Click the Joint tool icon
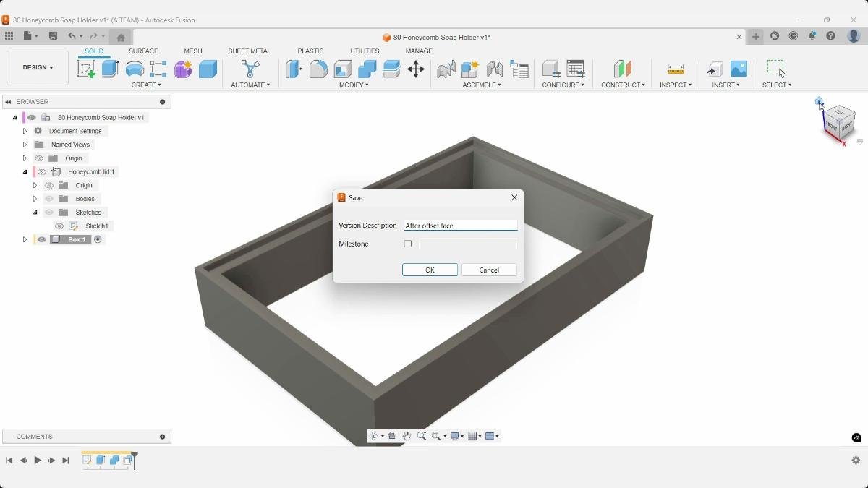 pyautogui.click(x=495, y=69)
